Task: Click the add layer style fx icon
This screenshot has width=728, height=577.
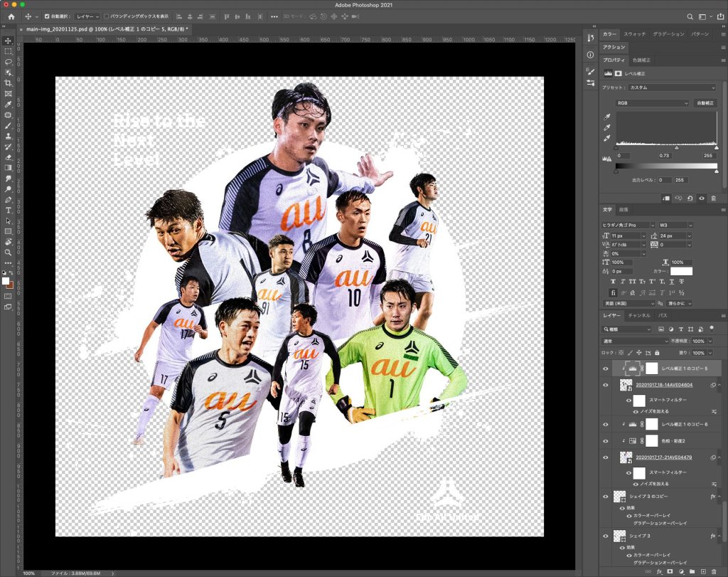Action: [x=659, y=571]
